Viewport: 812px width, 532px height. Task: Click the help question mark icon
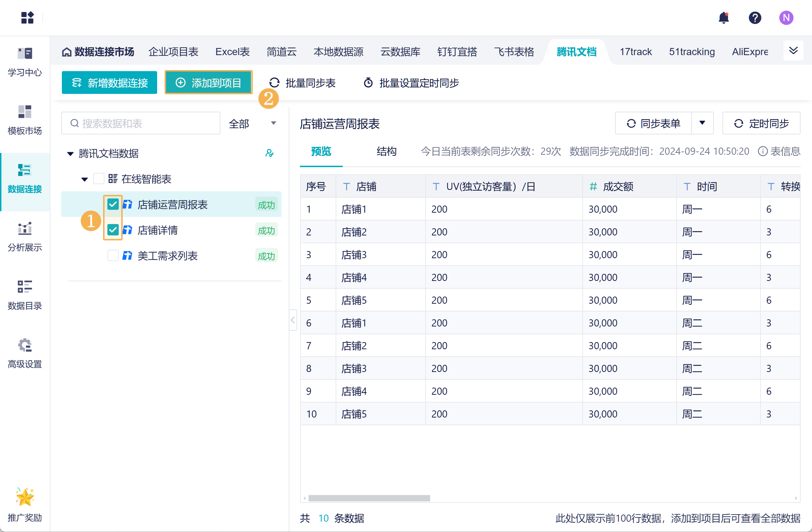755,18
